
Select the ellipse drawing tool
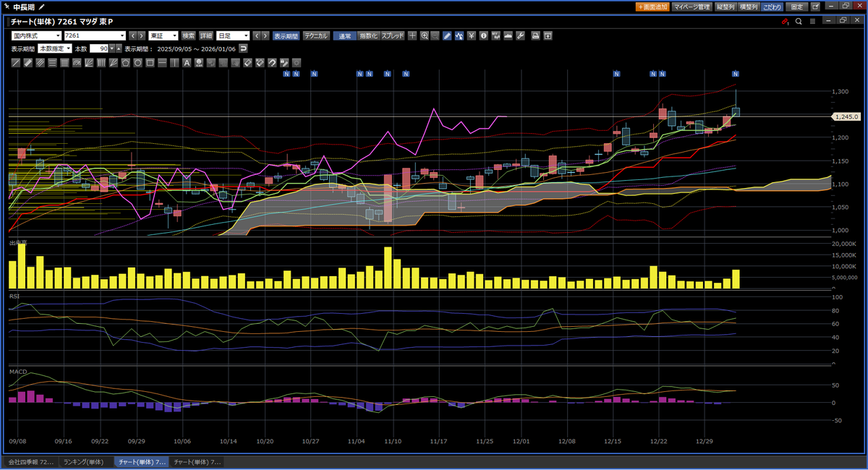click(x=137, y=63)
